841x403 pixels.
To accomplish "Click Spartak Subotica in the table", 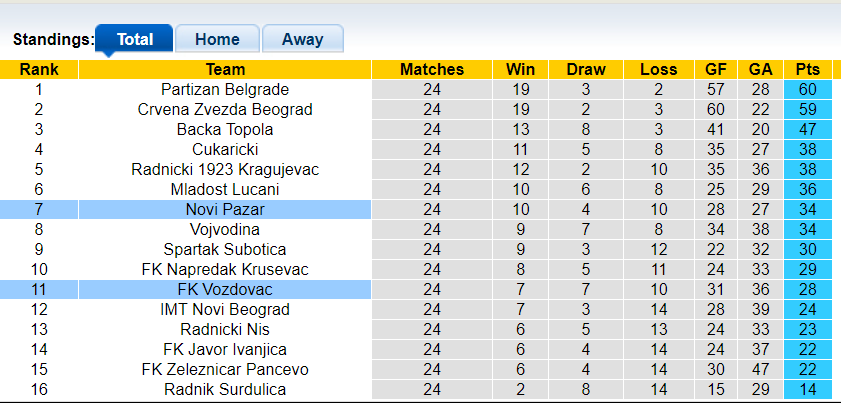I will click(225, 249).
